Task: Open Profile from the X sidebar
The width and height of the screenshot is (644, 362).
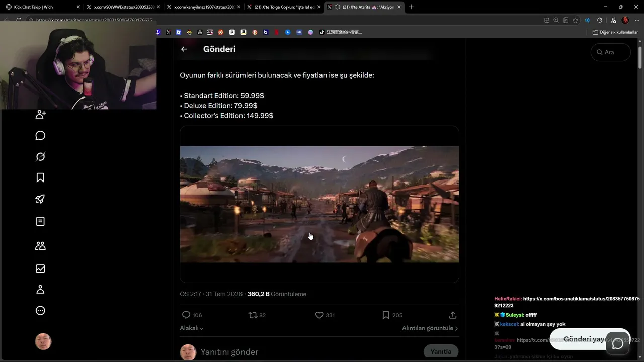Action: pyautogui.click(x=41, y=289)
